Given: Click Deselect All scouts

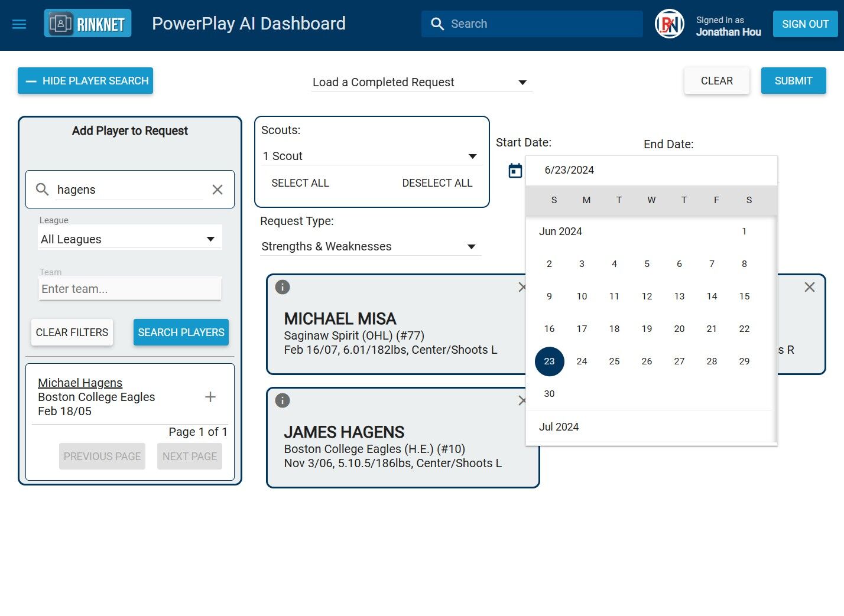Looking at the screenshot, I should click(437, 183).
